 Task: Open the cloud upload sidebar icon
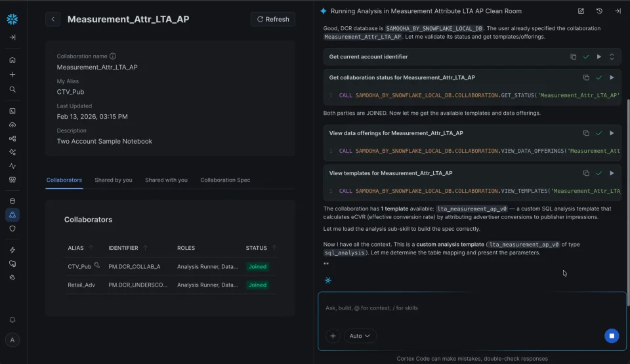click(x=12, y=125)
